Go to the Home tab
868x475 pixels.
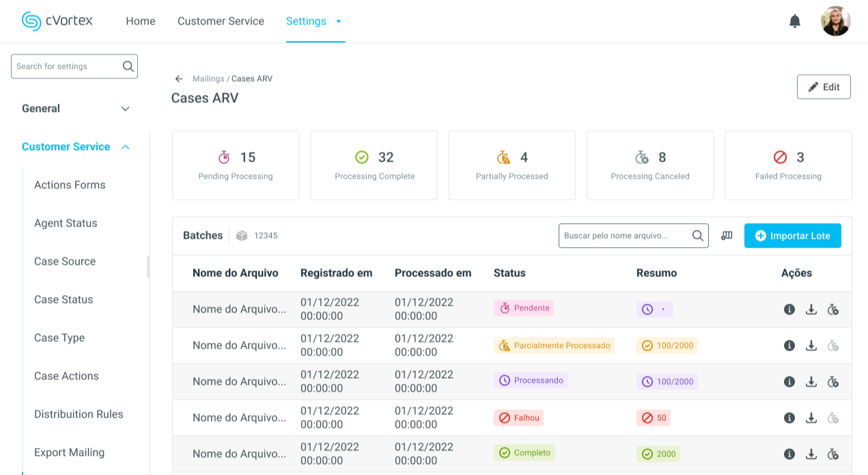point(141,21)
